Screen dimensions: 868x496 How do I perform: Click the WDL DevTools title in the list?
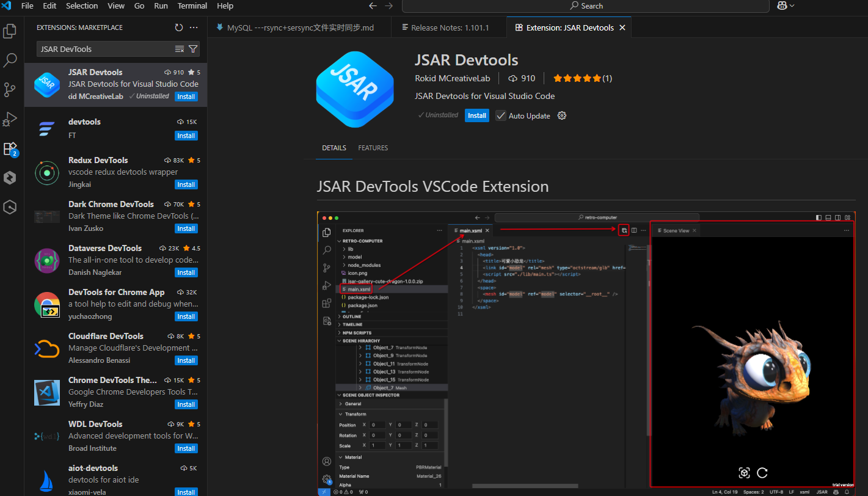[x=95, y=424]
